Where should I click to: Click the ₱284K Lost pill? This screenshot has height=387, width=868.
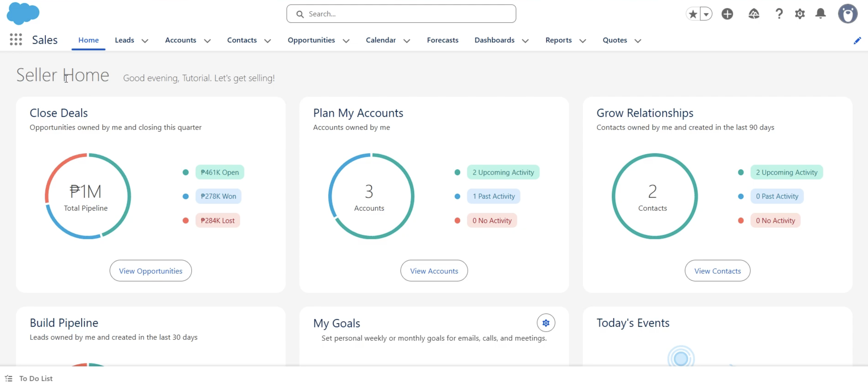218,220
